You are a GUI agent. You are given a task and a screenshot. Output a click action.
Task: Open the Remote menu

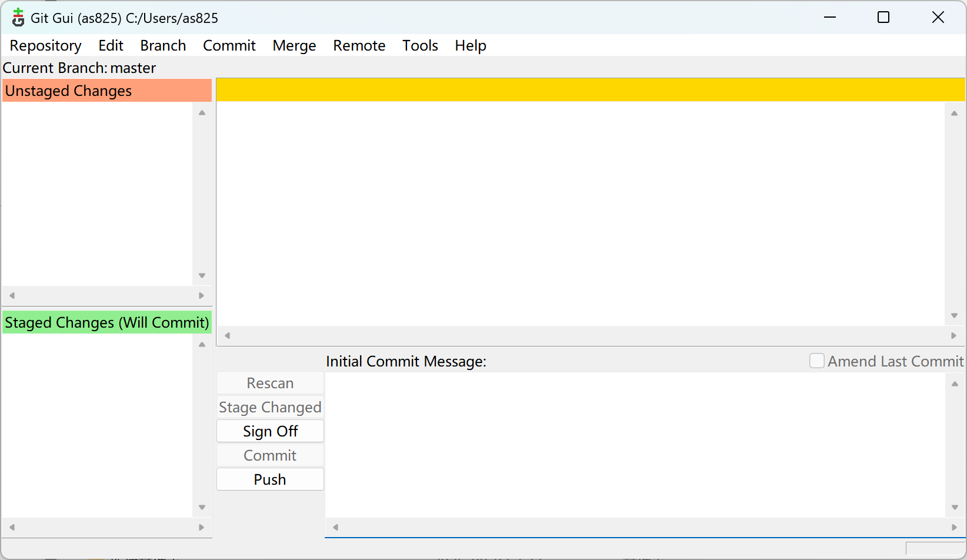pyautogui.click(x=359, y=45)
